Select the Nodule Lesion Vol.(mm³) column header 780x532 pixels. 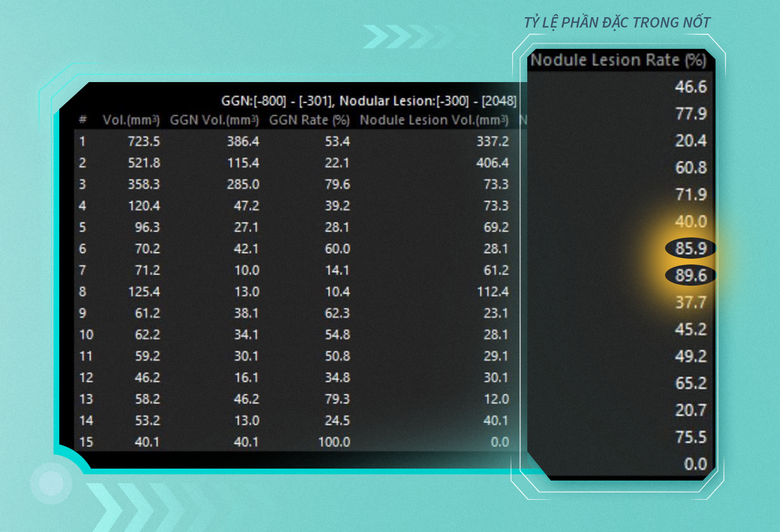[434, 120]
